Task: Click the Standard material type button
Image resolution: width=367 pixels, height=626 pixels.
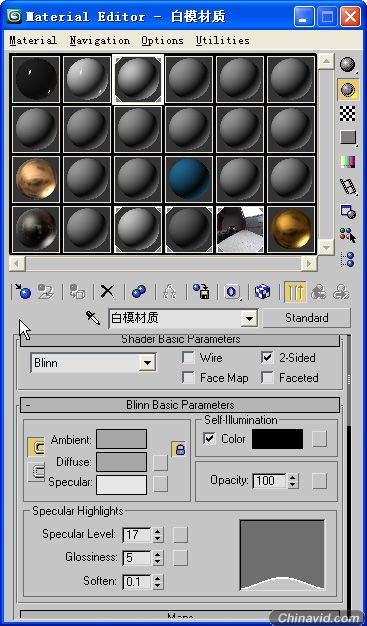Action: point(307,318)
